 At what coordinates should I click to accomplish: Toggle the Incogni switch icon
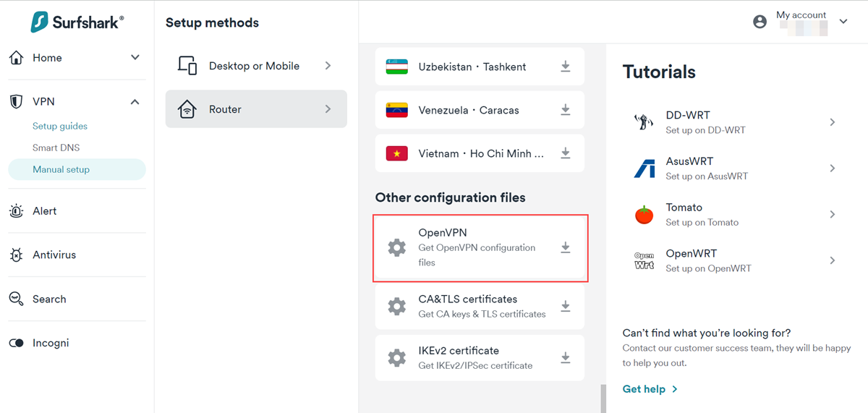(x=16, y=343)
